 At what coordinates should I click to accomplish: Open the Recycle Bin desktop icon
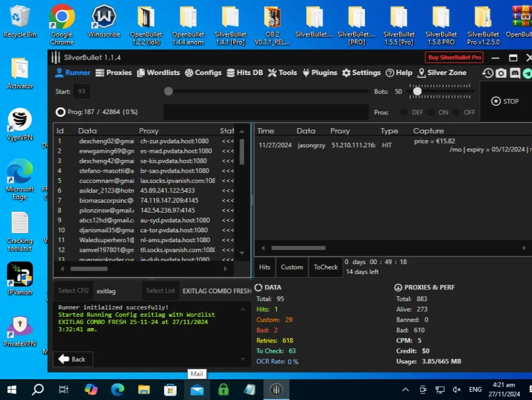pyautogui.click(x=20, y=21)
